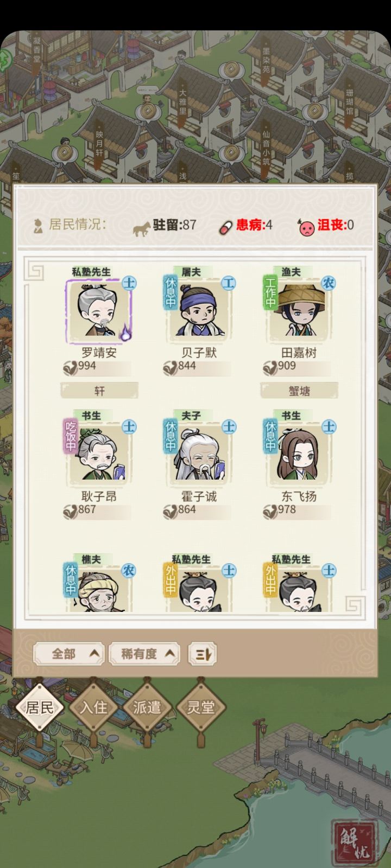Image resolution: width=391 pixels, height=868 pixels.
Task: Tap the 农 class badge on 田嘉树
Action: pyautogui.click(x=329, y=283)
